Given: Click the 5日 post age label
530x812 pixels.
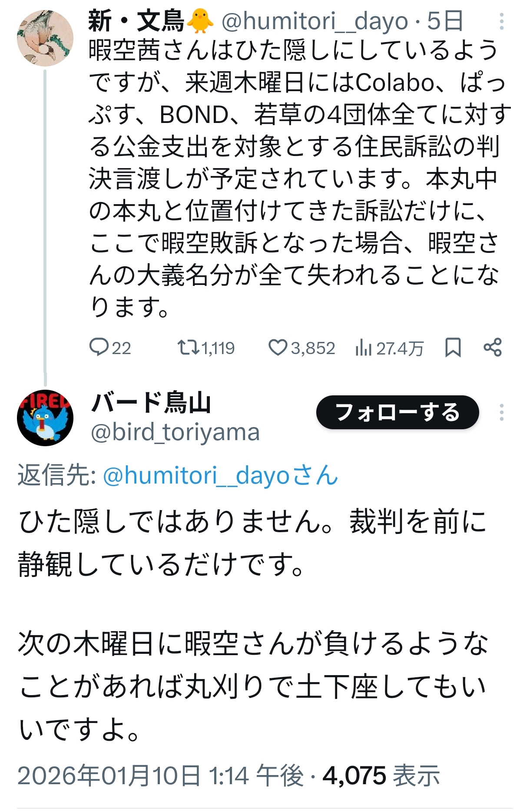Looking at the screenshot, I should coord(445,21).
